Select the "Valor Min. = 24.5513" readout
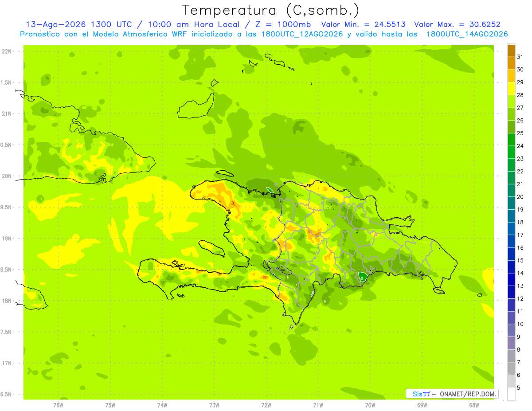This screenshot has height=411, width=532. click(x=364, y=24)
